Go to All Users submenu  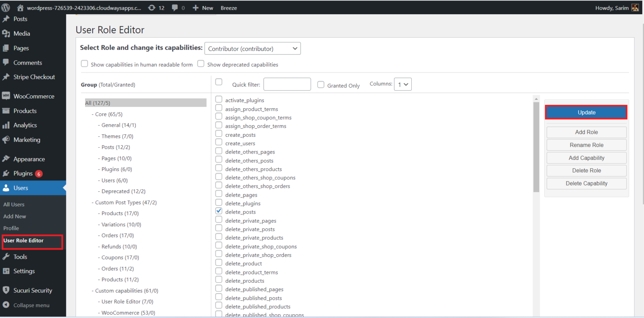pyautogui.click(x=14, y=204)
